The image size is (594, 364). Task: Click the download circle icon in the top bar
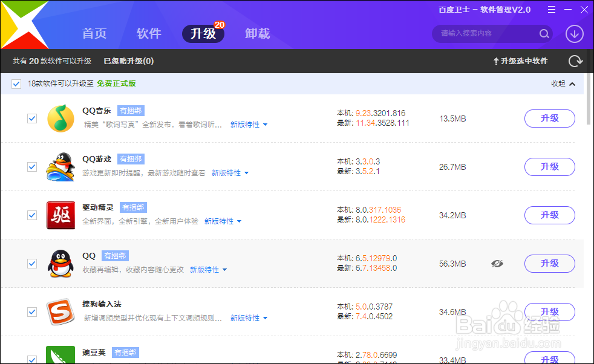point(573,34)
